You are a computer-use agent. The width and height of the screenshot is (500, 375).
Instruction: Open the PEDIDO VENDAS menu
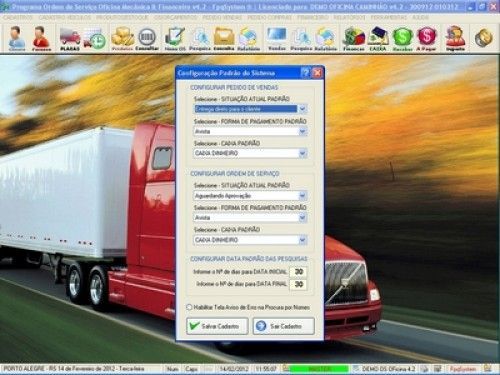222,17
